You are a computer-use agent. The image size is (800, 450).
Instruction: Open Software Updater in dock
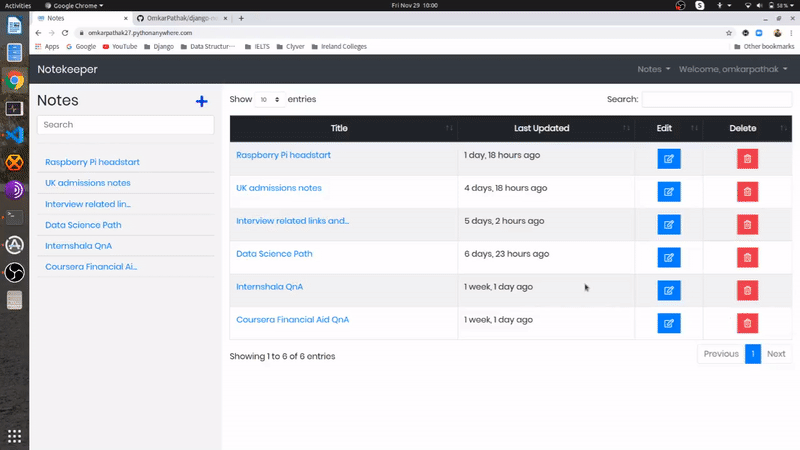click(x=14, y=245)
